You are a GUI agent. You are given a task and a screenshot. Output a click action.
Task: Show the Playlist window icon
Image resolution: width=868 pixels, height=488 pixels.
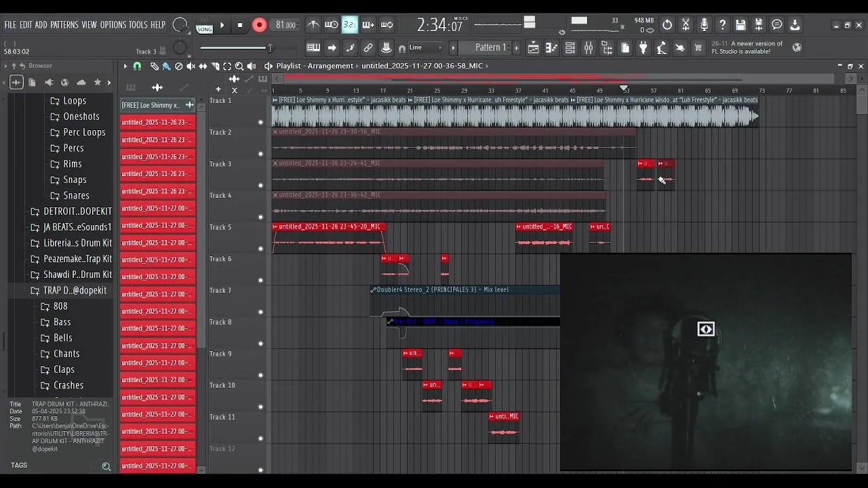(534, 47)
